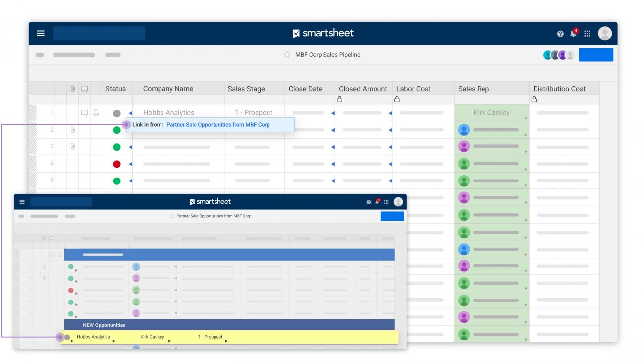Screen dimensions: 644x362
Task: Select the Labor Cost column header
Action: click(x=414, y=89)
